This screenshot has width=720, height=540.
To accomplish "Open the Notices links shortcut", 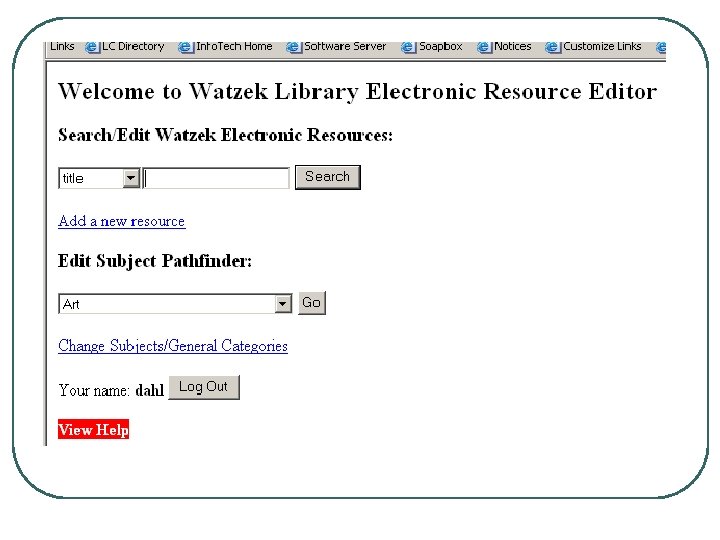I will 504,46.
